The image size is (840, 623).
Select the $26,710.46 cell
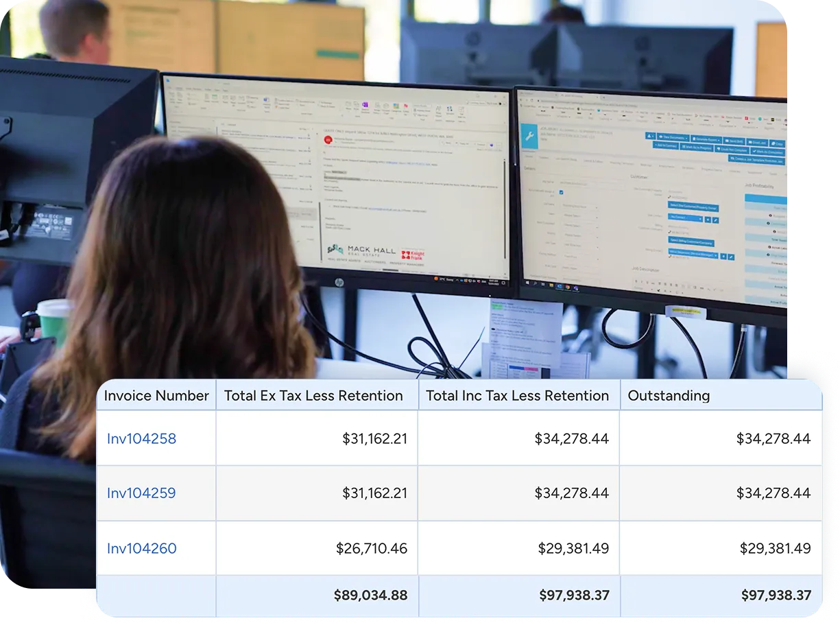pyautogui.click(x=372, y=548)
